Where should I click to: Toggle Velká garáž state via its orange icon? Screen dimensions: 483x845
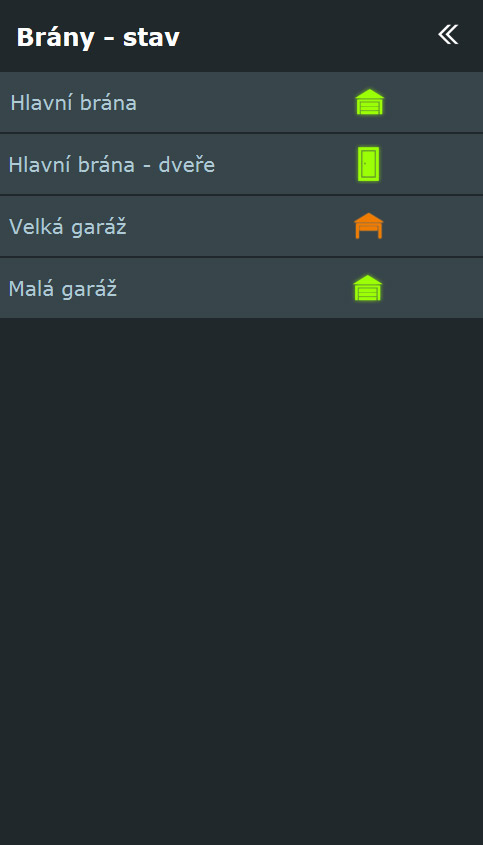click(x=369, y=226)
